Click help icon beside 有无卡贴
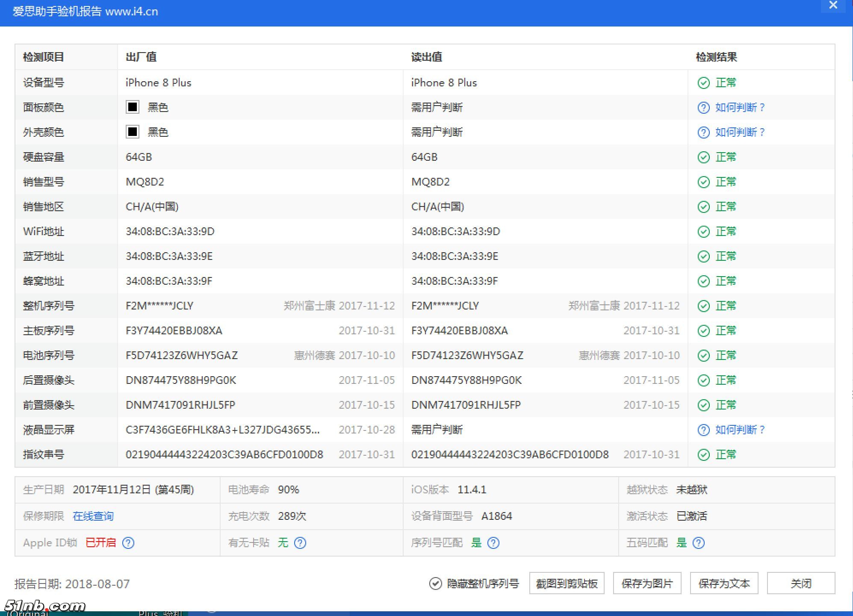The width and height of the screenshot is (853, 616). [300, 543]
